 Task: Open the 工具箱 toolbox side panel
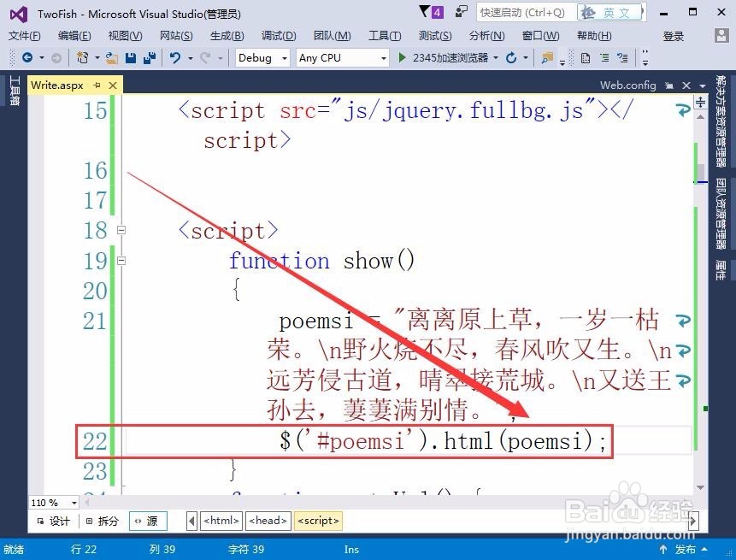(15, 91)
